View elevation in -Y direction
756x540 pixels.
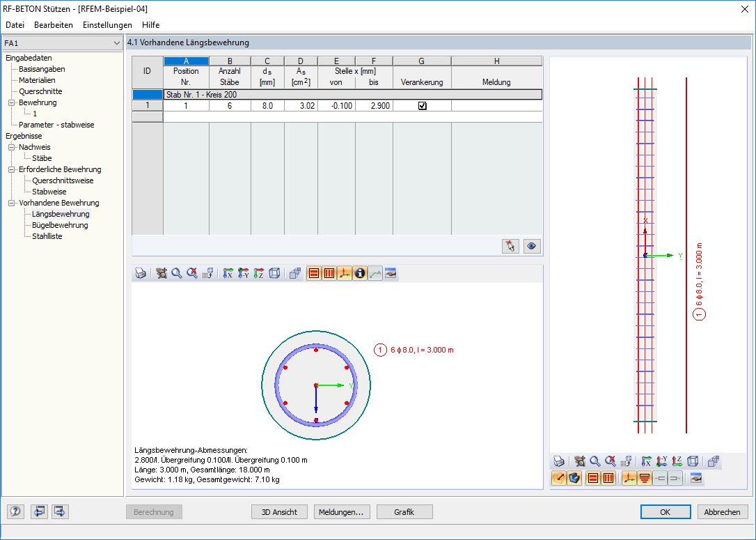coord(662,461)
